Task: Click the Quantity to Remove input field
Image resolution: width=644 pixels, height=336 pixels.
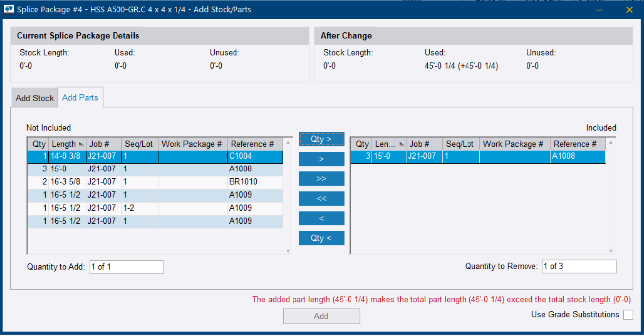Action: 579,266
